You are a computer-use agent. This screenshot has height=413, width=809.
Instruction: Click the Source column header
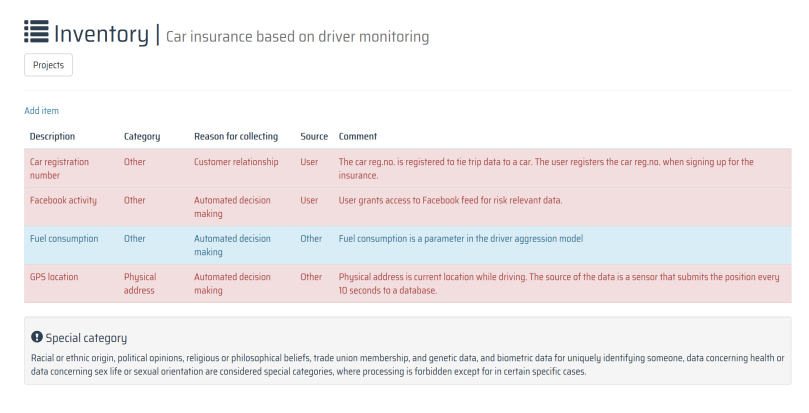click(314, 136)
